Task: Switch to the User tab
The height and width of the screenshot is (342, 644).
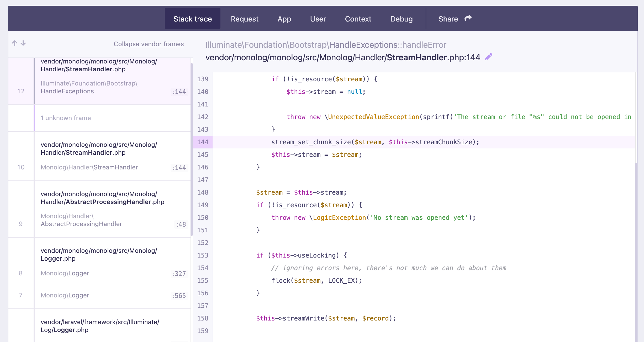Action: 318,19
